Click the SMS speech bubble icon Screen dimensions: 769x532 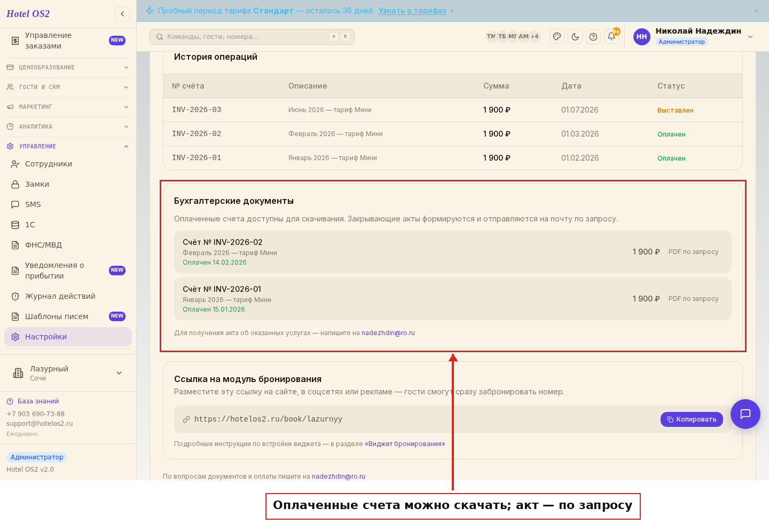point(15,204)
